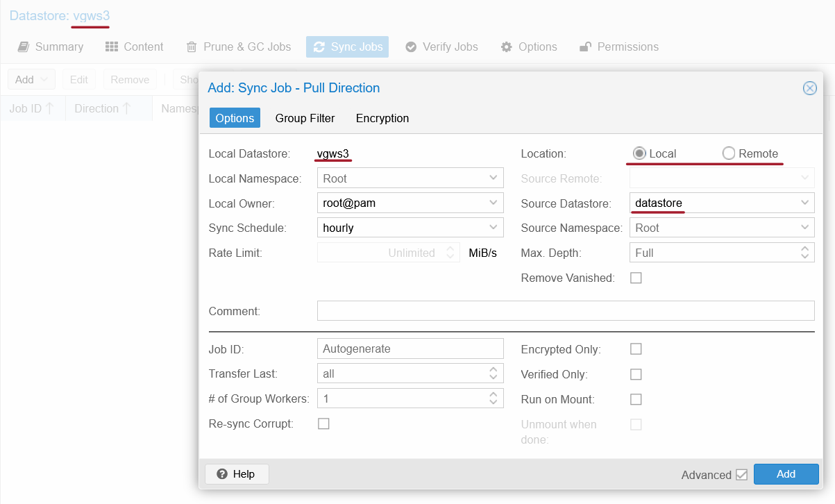This screenshot has width=835, height=504.
Task: Check the Run on Mount option
Action: point(636,399)
